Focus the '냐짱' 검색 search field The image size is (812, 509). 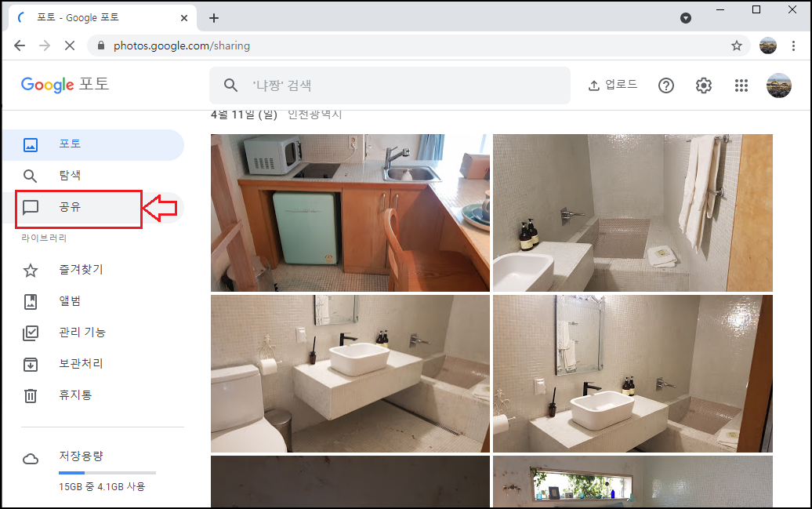(390, 85)
